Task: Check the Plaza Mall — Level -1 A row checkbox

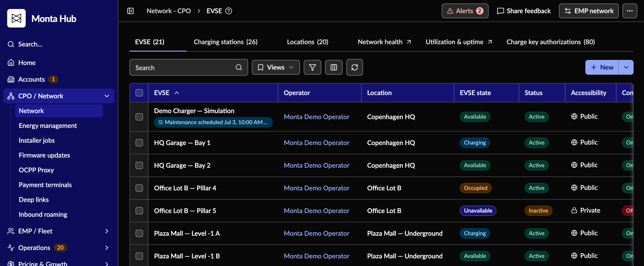Action: (x=139, y=234)
